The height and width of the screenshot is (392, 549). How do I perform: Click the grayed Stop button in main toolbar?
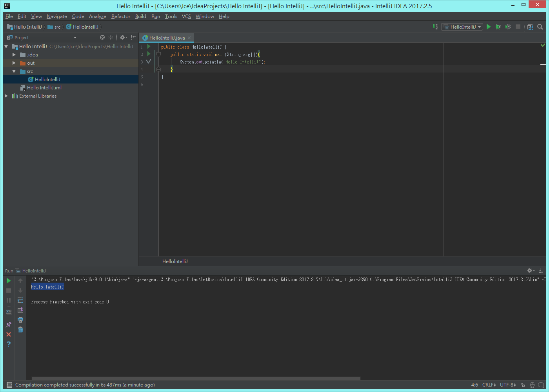point(518,27)
